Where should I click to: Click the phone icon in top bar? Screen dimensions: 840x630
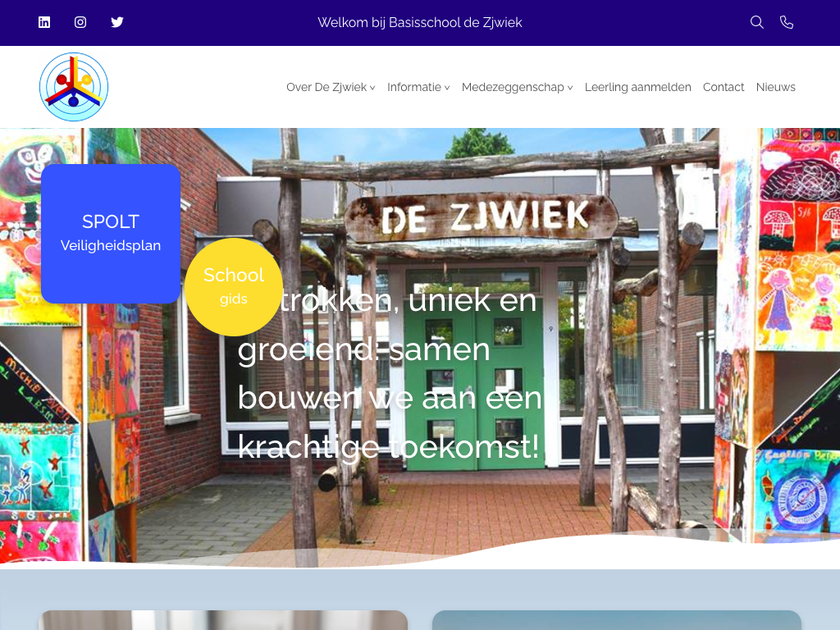pos(787,22)
